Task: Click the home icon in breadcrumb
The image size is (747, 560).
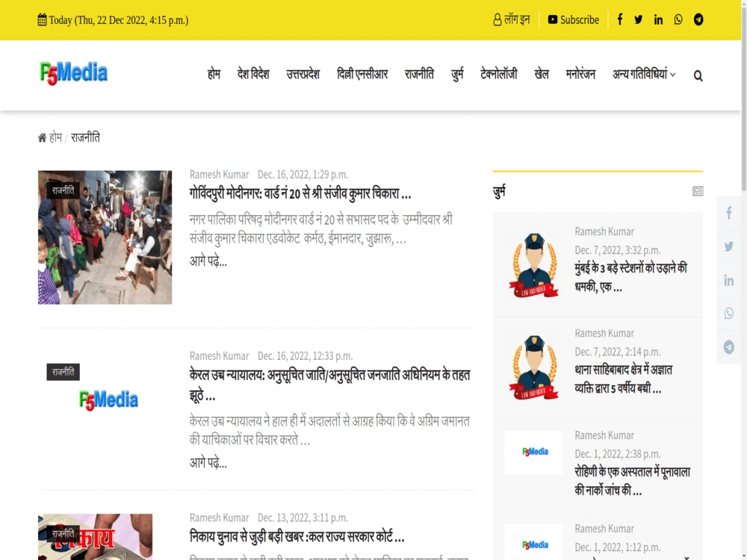Action: [x=42, y=137]
